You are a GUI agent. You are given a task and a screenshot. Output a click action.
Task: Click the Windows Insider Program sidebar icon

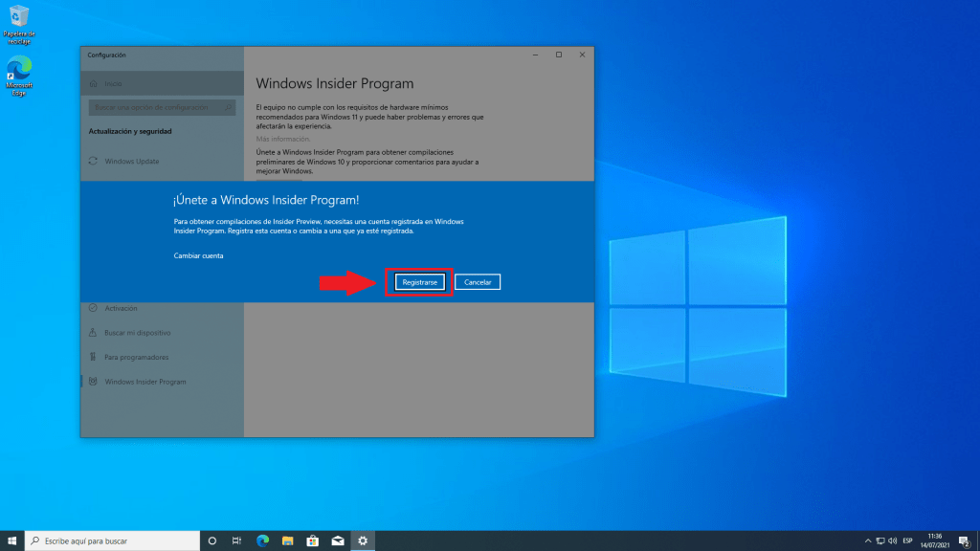pyautogui.click(x=93, y=382)
